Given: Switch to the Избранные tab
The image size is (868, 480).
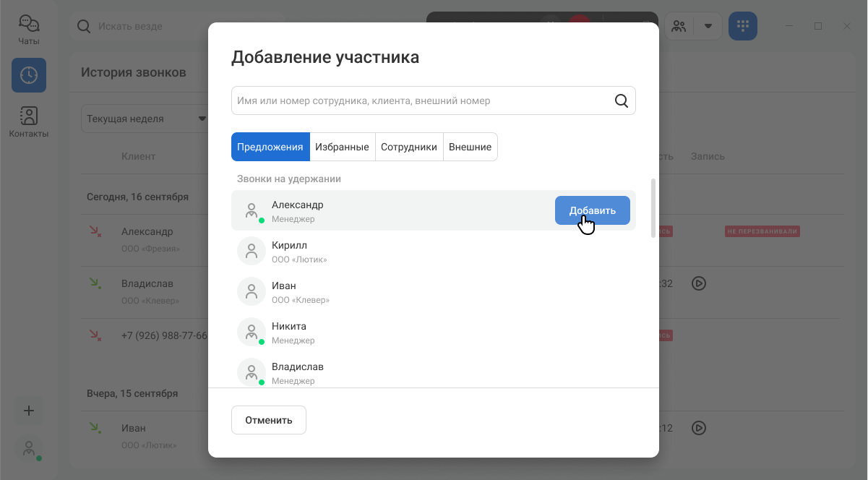Looking at the screenshot, I should point(342,147).
